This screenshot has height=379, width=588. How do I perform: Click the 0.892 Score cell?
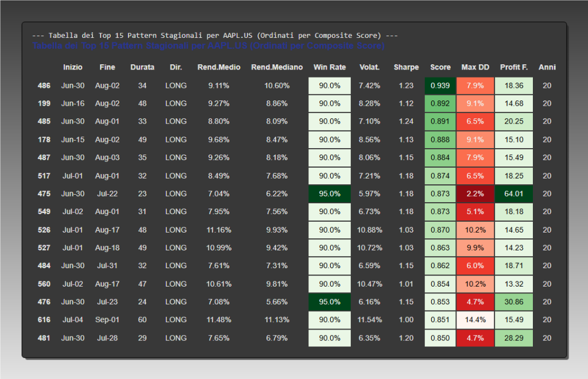point(440,103)
